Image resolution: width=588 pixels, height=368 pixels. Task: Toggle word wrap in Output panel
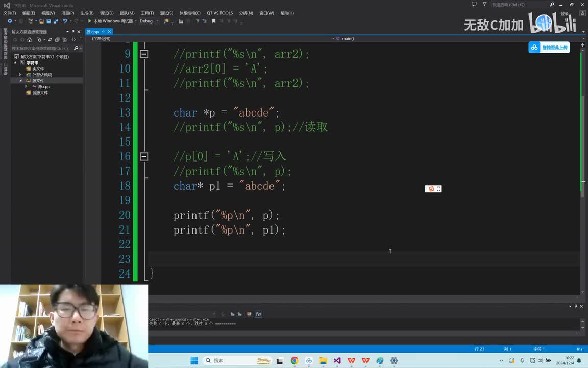coord(258,314)
